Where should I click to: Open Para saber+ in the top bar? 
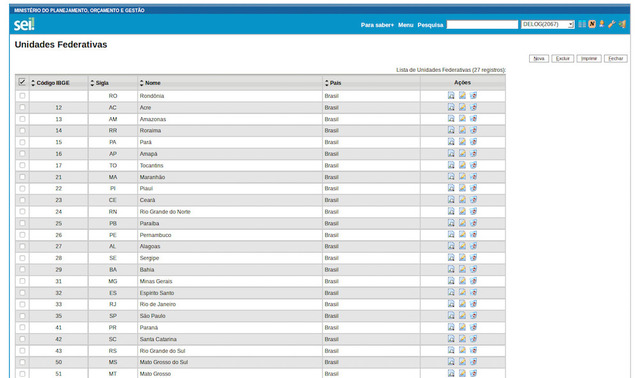377,25
